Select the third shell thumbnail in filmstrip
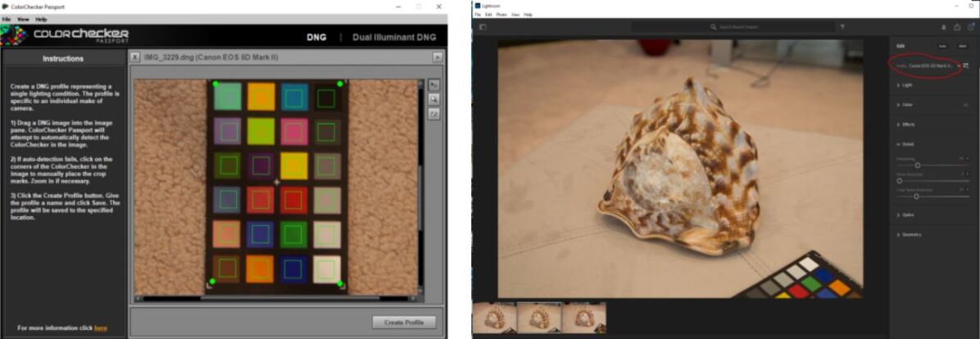Screen dimensions: 980x339 click(x=584, y=317)
